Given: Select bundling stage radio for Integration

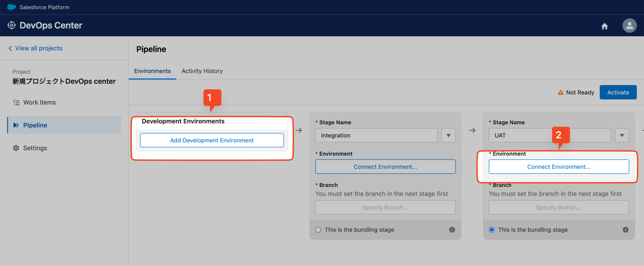Looking at the screenshot, I should (318, 230).
